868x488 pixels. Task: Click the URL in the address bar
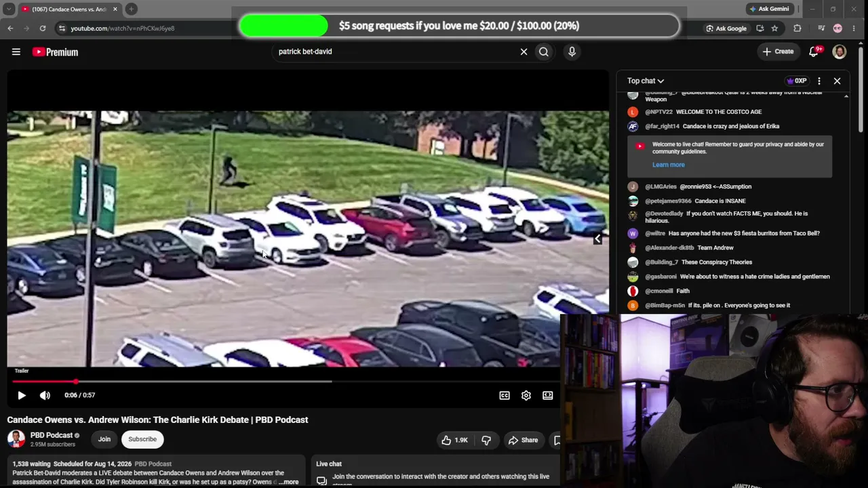tap(123, 28)
